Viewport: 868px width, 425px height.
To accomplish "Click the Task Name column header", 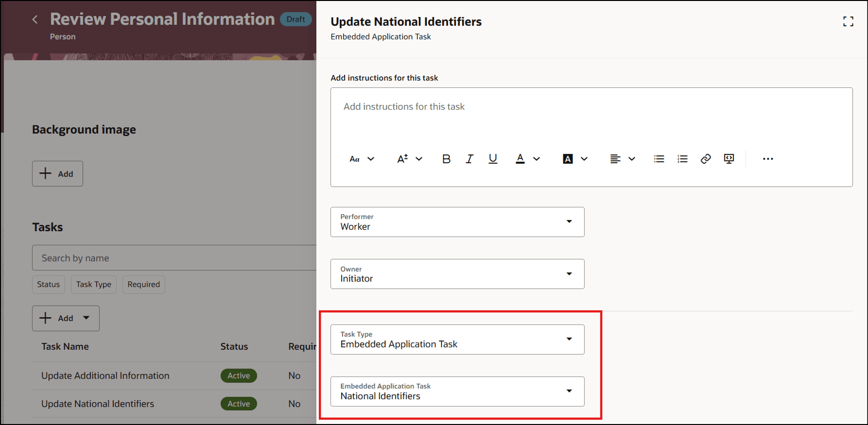I will [65, 346].
